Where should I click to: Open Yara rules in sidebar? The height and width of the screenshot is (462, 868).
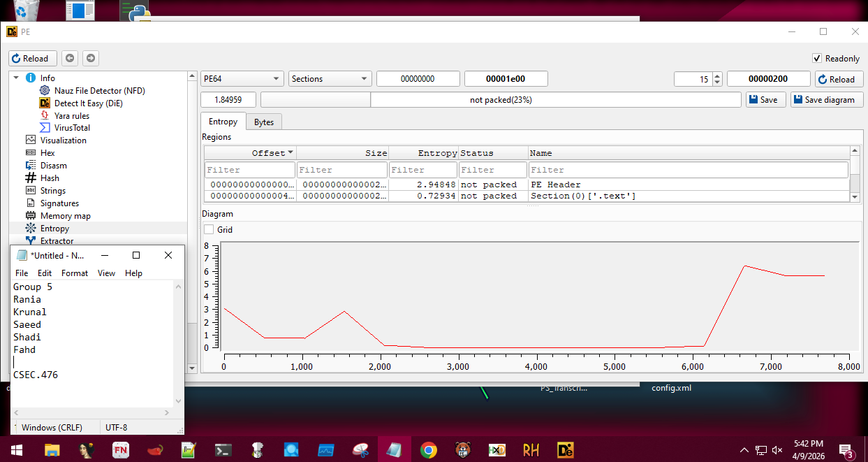tap(71, 116)
